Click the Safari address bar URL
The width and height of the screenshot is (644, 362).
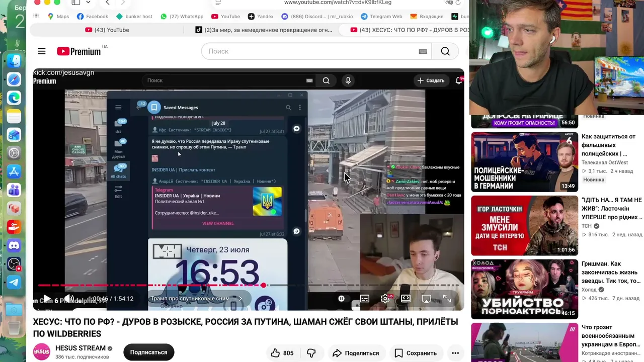(x=338, y=3)
